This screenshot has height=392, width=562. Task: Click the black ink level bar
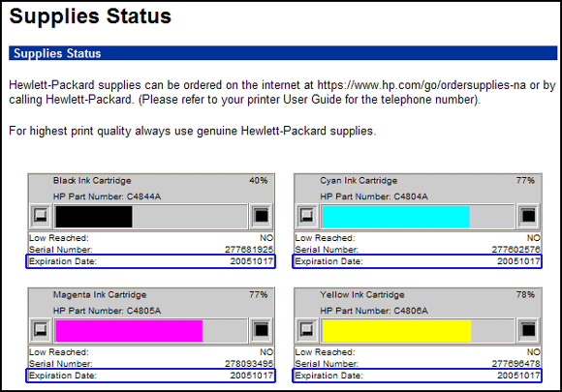coord(150,216)
